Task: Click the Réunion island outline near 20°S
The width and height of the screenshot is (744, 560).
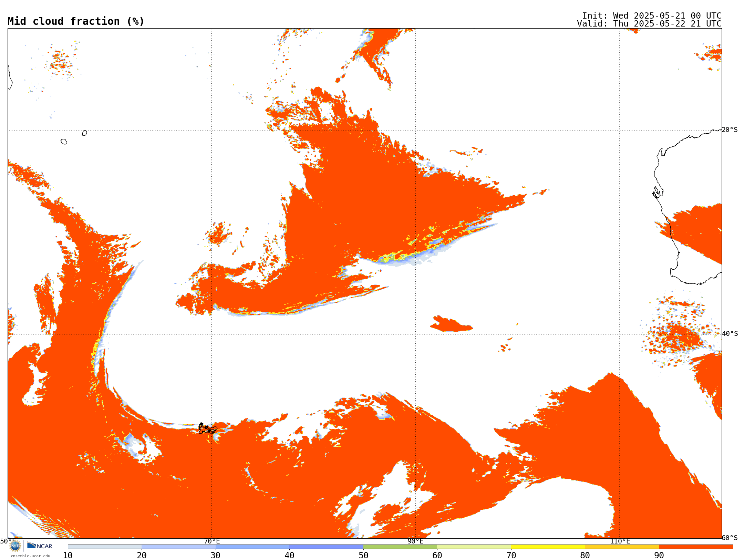Action: click(x=64, y=142)
